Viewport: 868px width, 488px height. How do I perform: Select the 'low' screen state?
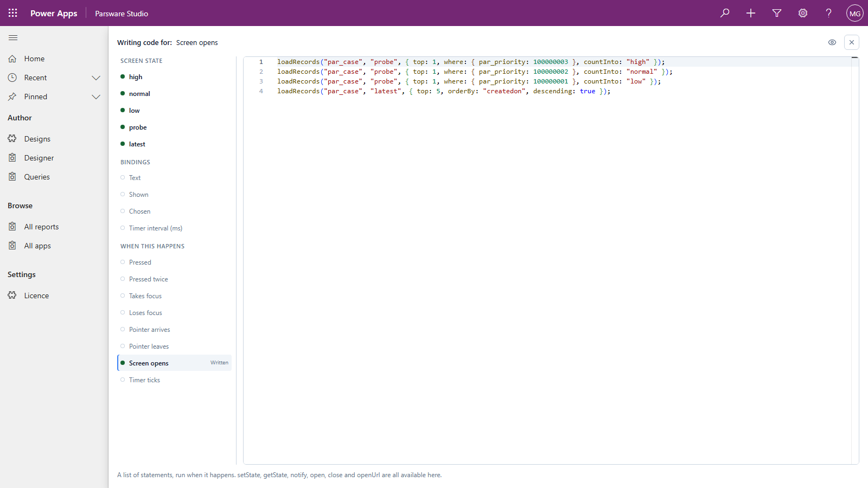(174, 111)
